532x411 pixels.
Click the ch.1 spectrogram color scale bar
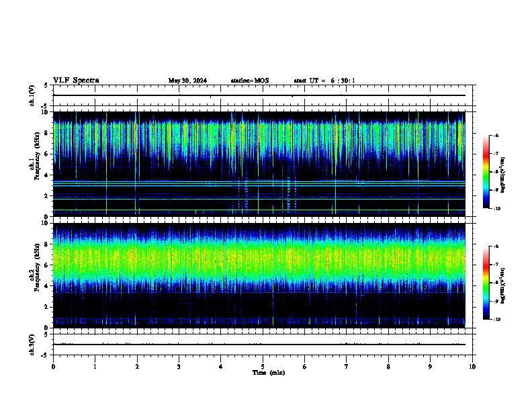point(486,172)
